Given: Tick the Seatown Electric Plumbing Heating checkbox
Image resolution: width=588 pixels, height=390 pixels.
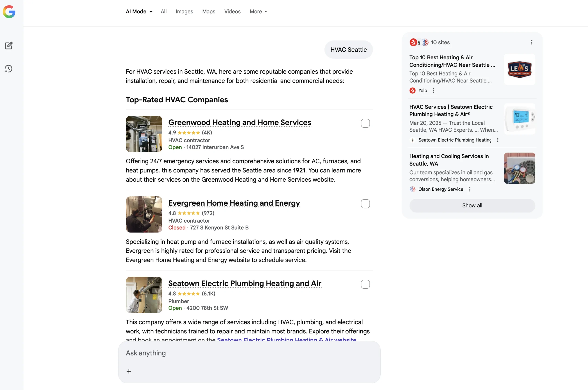Looking at the screenshot, I should click(365, 284).
